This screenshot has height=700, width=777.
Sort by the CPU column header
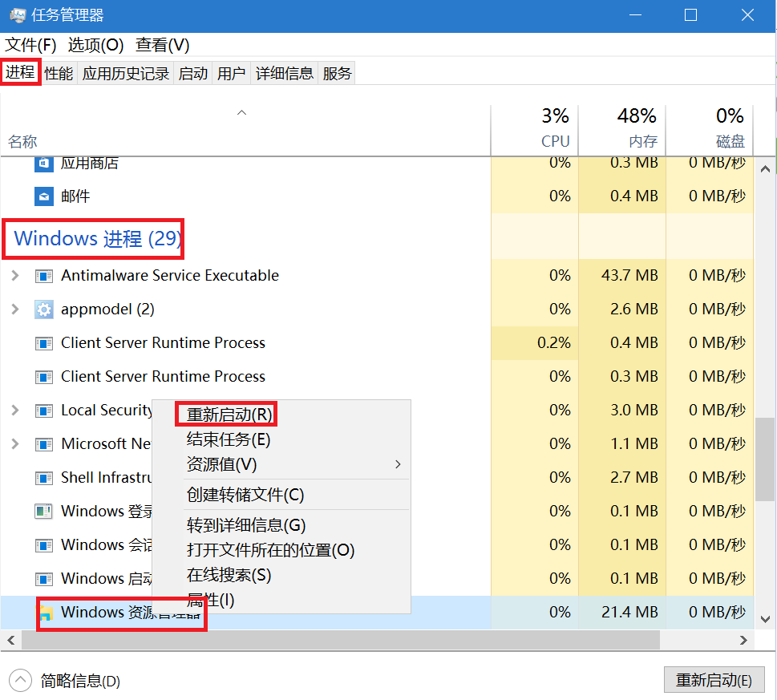[x=555, y=141]
